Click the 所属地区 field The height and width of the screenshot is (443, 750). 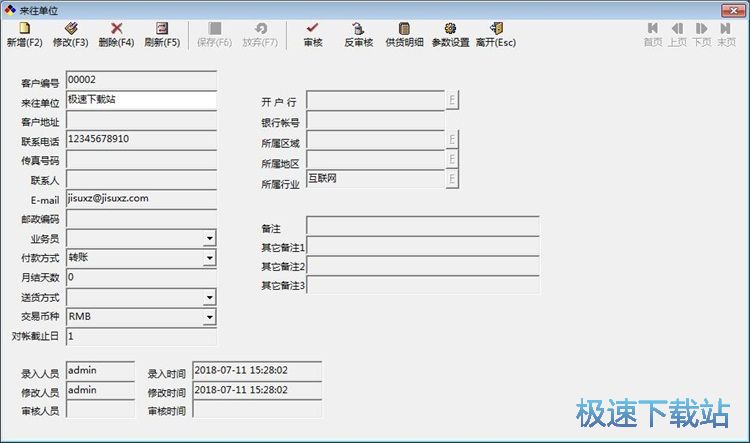375,159
